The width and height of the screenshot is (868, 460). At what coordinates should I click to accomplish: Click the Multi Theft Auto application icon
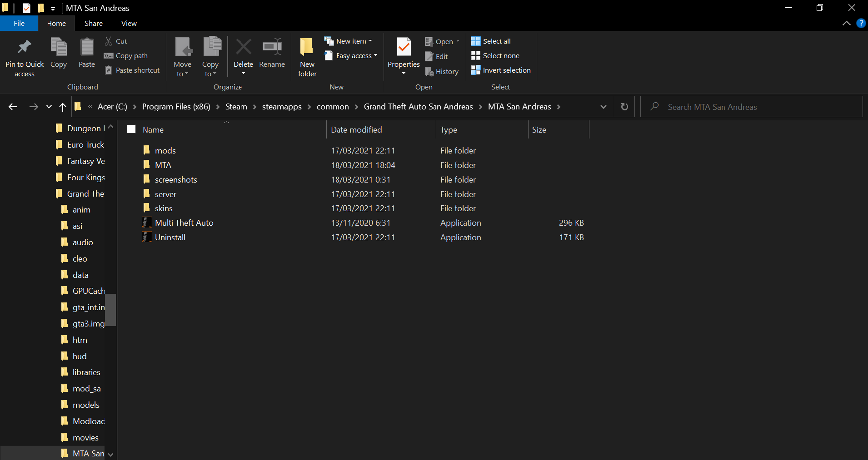146,223
